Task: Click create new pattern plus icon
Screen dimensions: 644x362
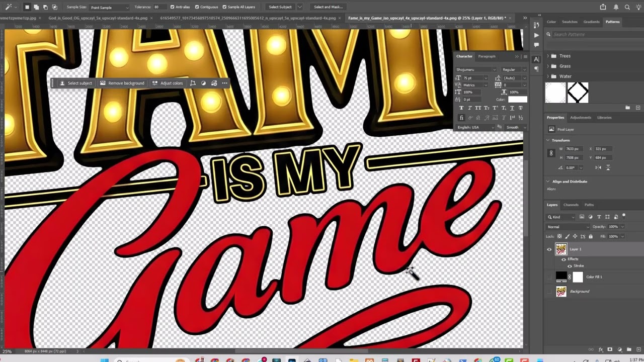Action: click(x=638, y=108)
